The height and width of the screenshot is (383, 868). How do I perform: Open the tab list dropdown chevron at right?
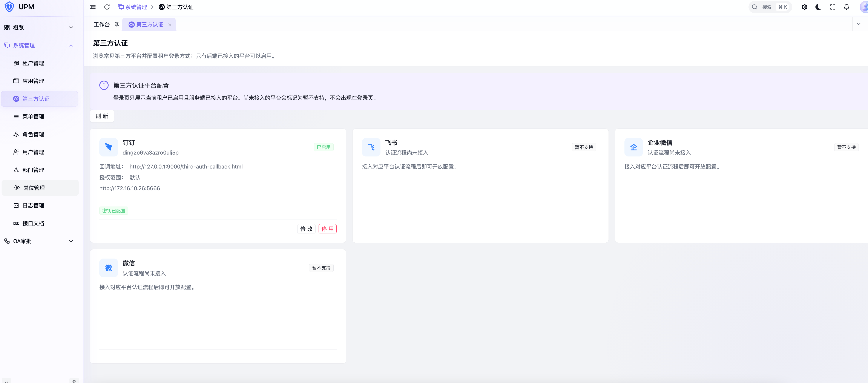(858, 24)
